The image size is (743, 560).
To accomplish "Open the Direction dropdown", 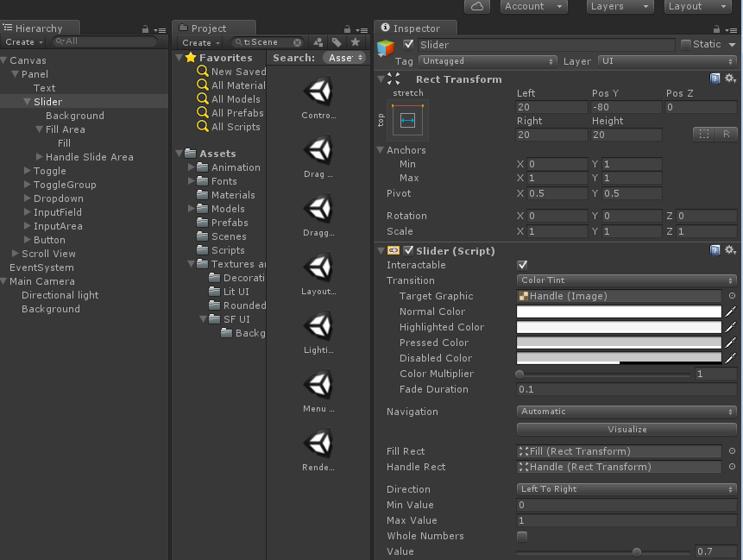I will coord(627,489).
